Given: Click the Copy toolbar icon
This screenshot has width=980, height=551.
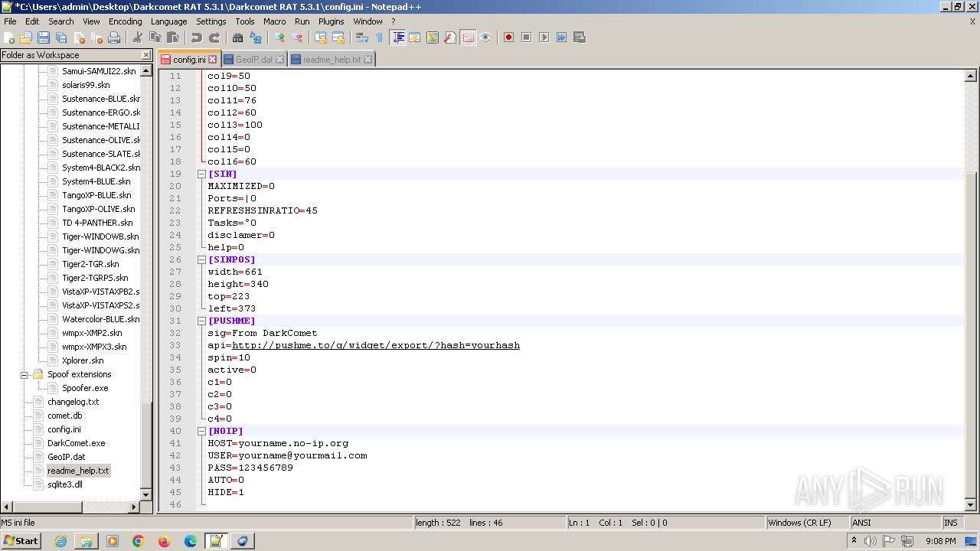Looking at the screenshot, I should click(155, 37).
